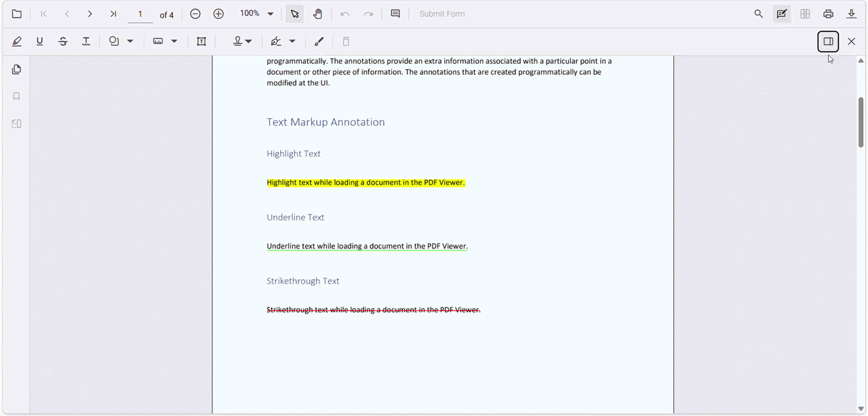Toggle the edit annotation toolbar button

tap(782, 14)
